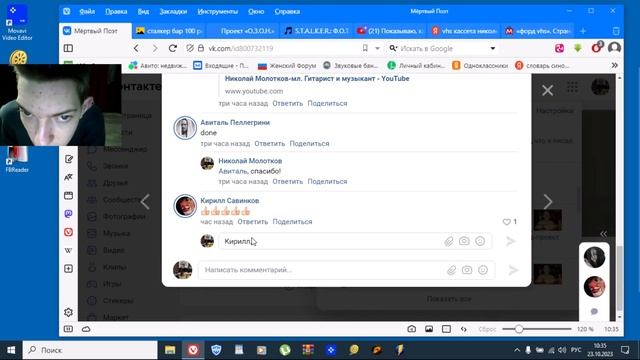Screen dimensions: 640x360
Task: Attach file in main comment field paperclip
Action: coord(451,270)
